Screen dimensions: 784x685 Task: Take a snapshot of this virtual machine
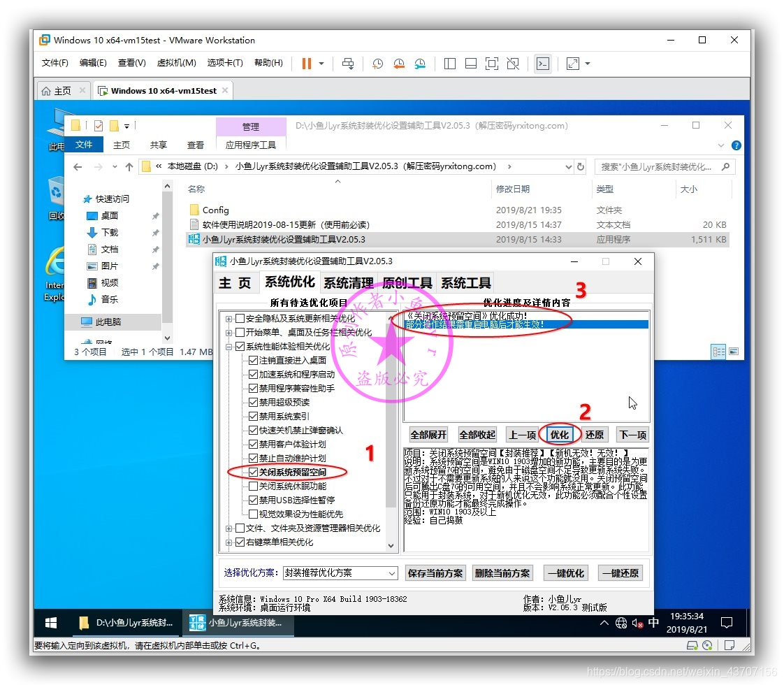pyautogui.click(x=377, y=64)
